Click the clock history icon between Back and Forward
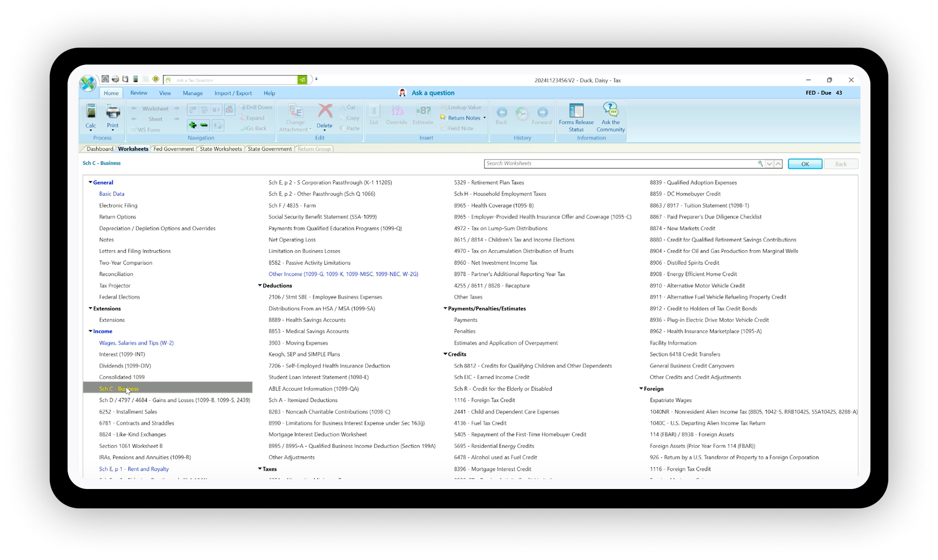Image resolution: width=938 pixels, height=560 pixels. pos(522,114)
